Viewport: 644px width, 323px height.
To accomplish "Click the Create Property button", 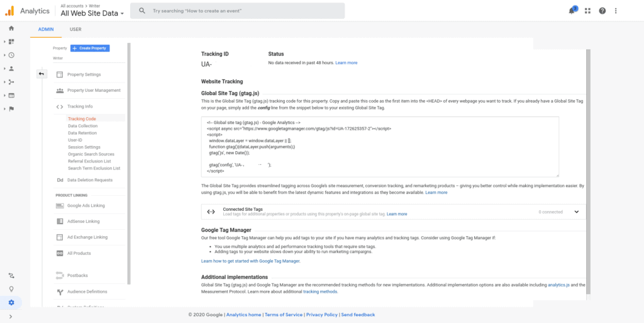I will coord(90,48).
